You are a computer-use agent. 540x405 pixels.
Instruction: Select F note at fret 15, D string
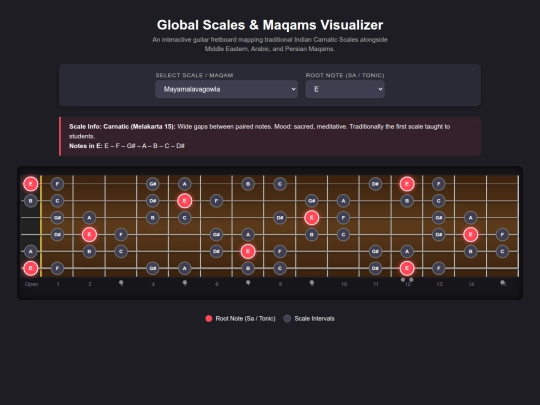502,235
